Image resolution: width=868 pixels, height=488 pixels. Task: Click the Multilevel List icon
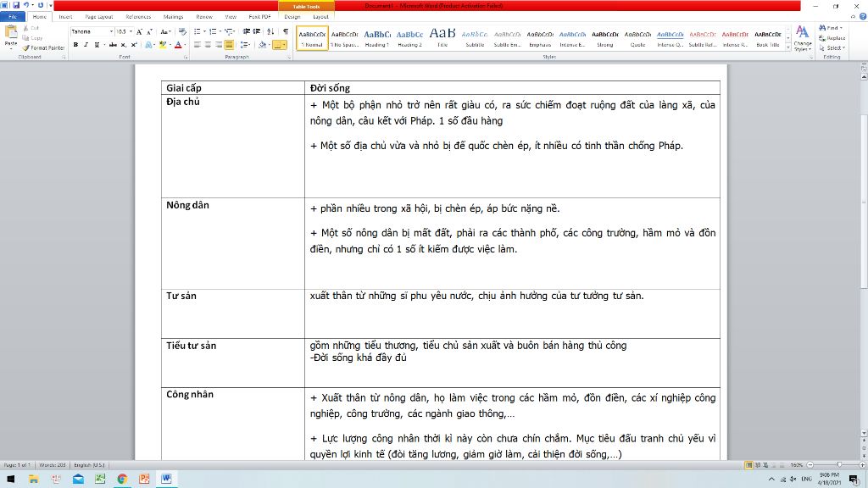pyautogui.click(x=228, y=31)
